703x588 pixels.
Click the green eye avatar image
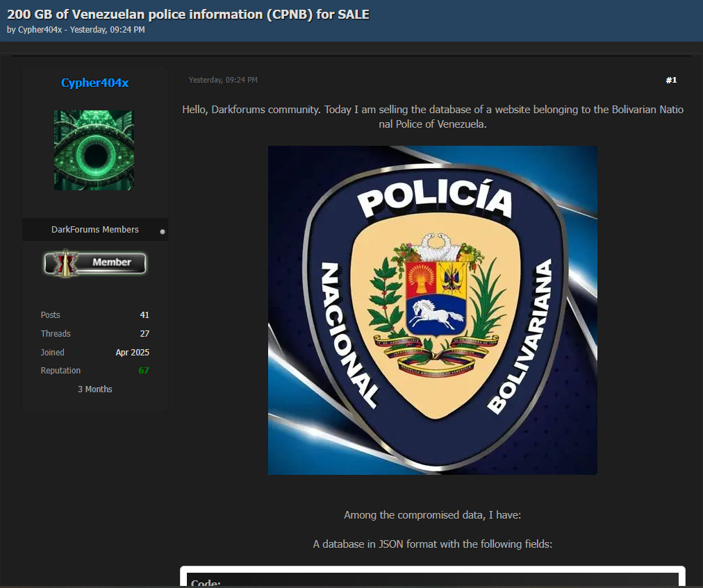(94, 150)
